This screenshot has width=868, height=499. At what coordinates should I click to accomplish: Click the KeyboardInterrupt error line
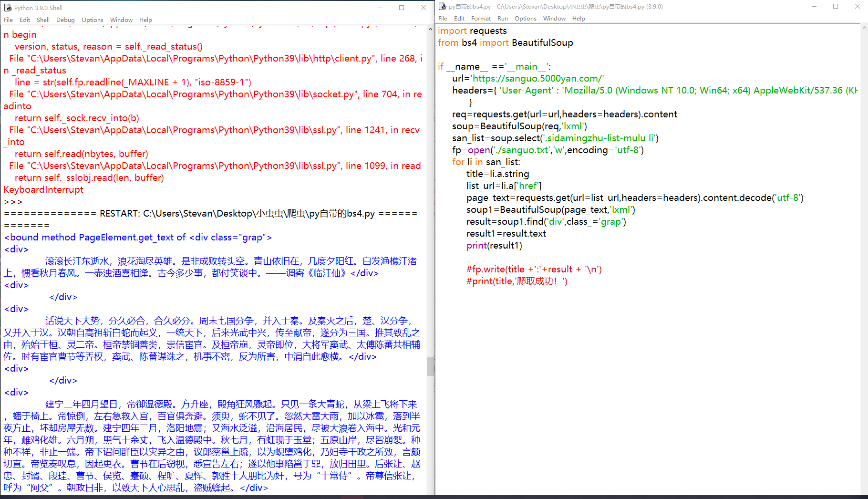(43, 189)
